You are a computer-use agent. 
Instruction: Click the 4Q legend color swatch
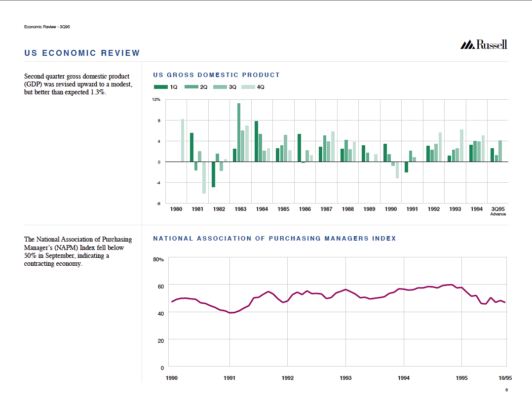[x=249, y=87]
